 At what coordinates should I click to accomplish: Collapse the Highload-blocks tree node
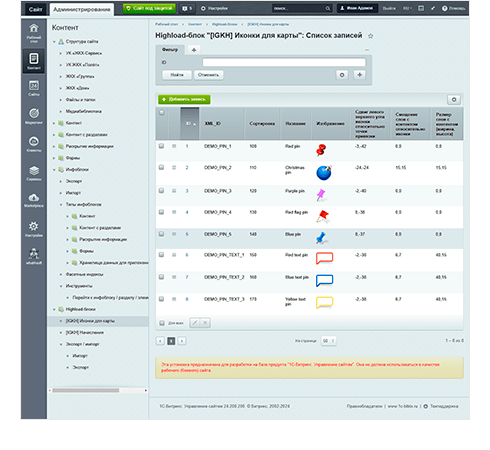54,309
